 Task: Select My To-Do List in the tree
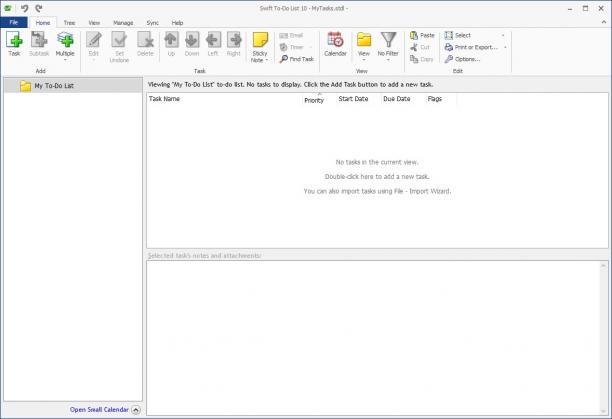point(73,85)
